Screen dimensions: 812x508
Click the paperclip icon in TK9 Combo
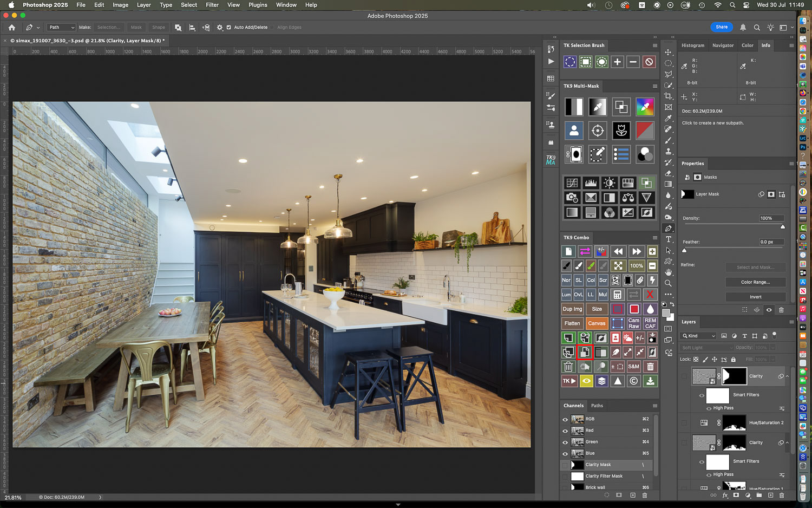tap(640, 280)
